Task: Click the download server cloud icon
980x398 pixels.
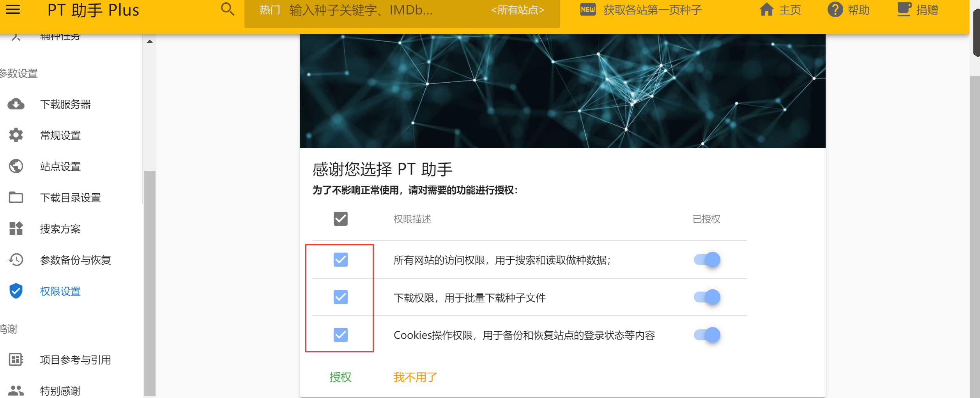Action: (16, 104)
